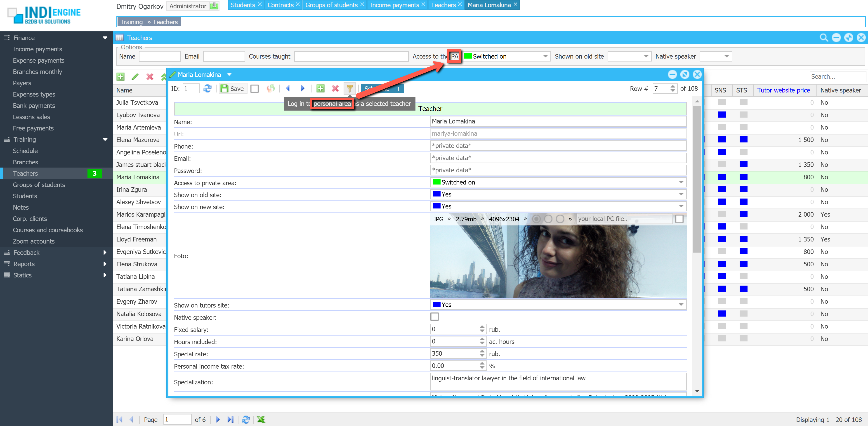Export to Excel icon in bottom paging bar
Viewport: 868px width, 426px height.
(261, 420)
